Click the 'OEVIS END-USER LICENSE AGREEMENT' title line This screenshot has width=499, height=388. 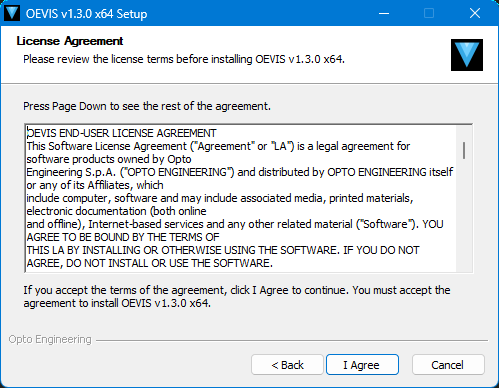(121, 133)
